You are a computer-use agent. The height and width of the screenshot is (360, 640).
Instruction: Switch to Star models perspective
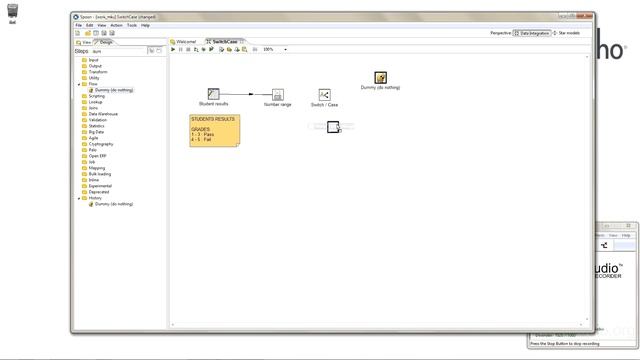566,33
